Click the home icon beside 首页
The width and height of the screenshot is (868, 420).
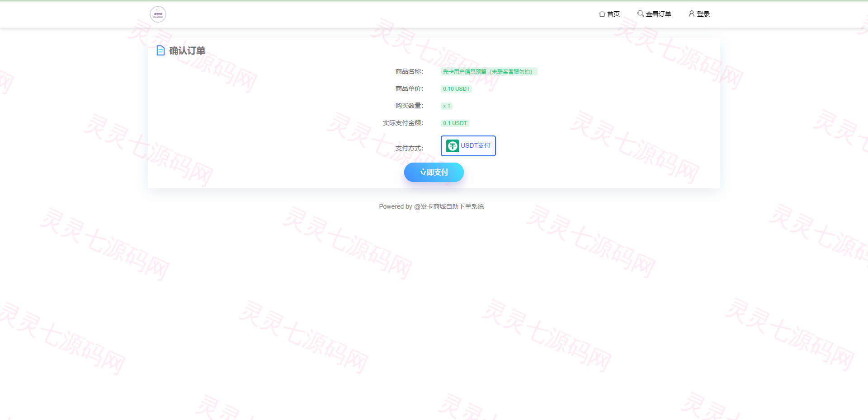click(x=602, y=14)
